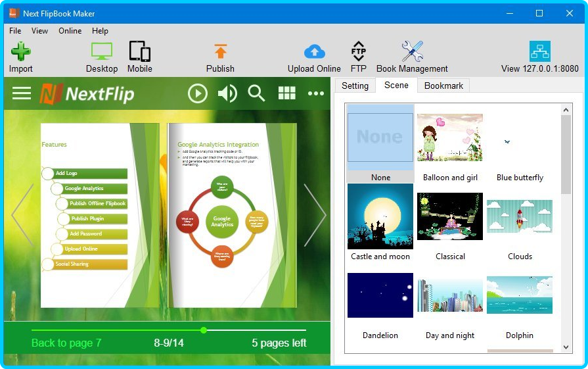Viewport: 588px width, 369px height.
Task: Click Back to page 7 link
Action: pos(66,343)
